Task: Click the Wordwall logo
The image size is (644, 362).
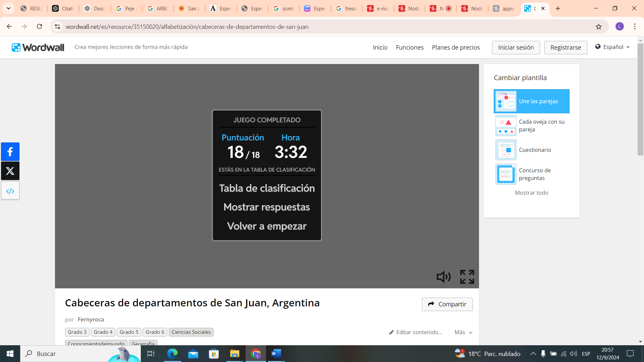Action: coord(38,47)
